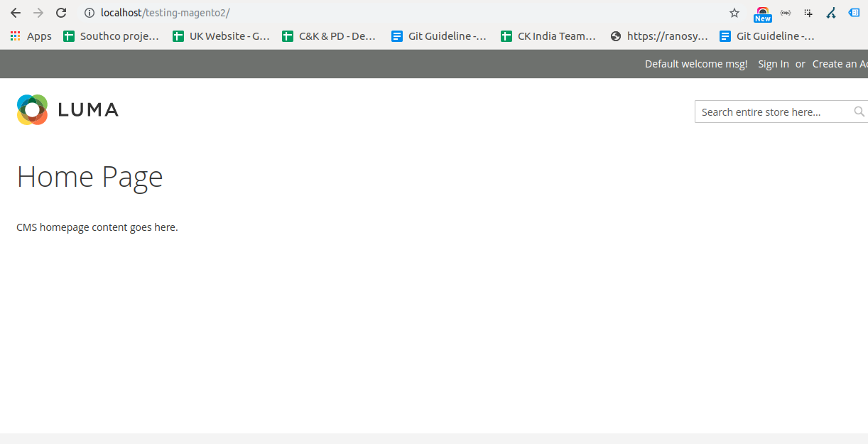Focus the Search entire store field

coord(773,112)
